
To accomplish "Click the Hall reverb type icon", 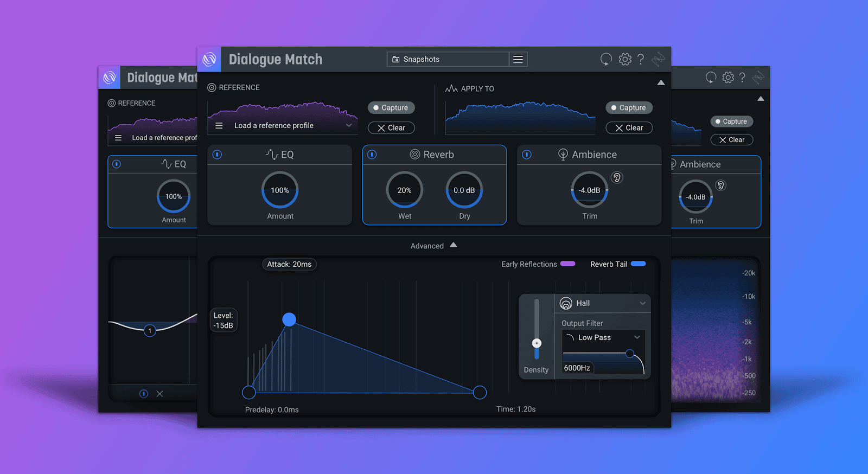I will pyautogui.click(x=566, y=303).
